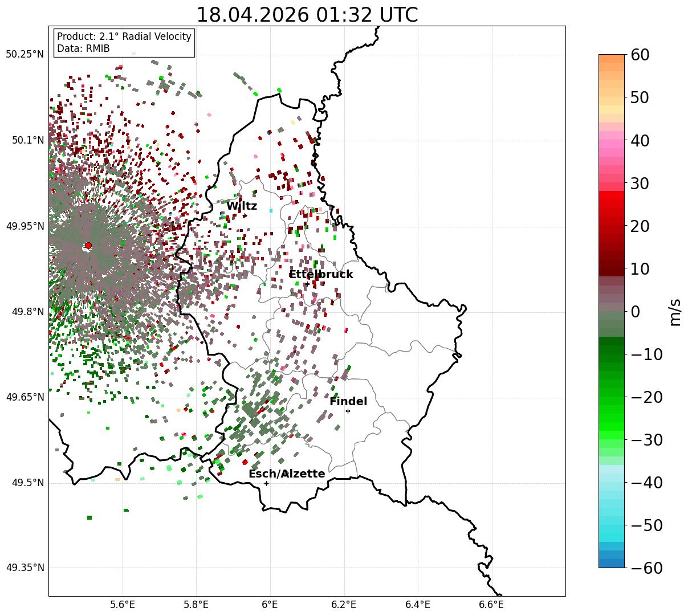Select the Findel map label
The height and width of the screenshot is (616, 688).
click(348, 402)
